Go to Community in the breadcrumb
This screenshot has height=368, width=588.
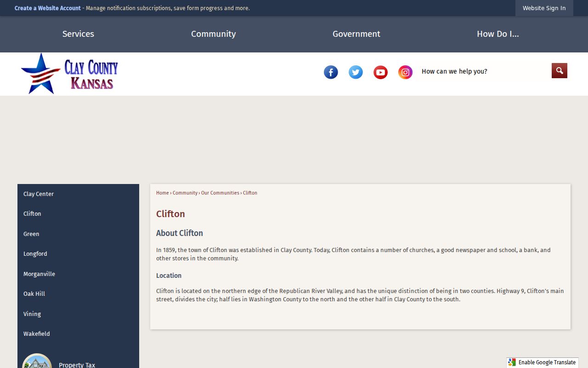click(185, 193)
